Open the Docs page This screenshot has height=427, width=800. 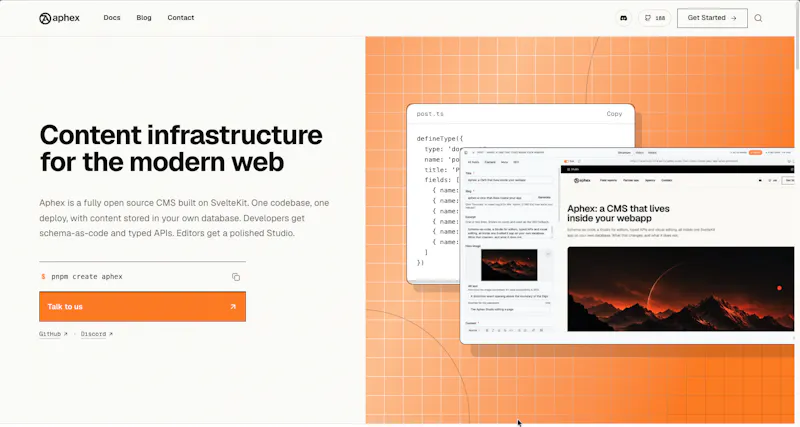[112, 17]
